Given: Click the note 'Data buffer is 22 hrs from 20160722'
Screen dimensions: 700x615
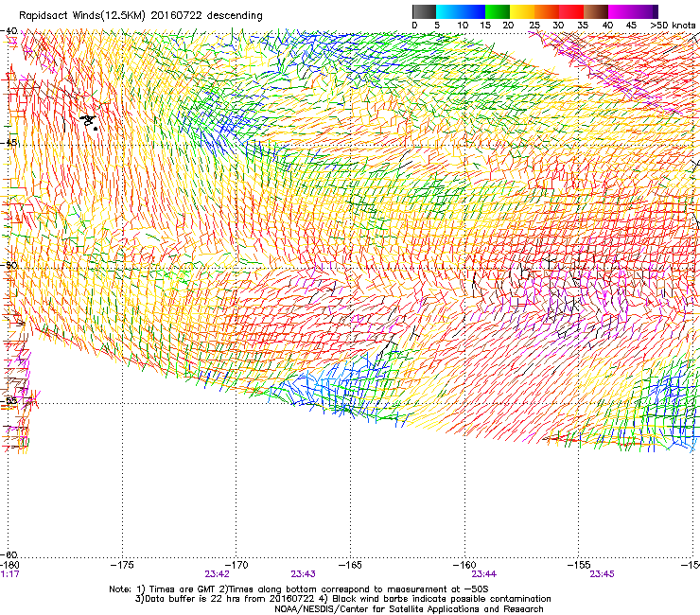Looking at the screenshot, I should tap(228, 599).
